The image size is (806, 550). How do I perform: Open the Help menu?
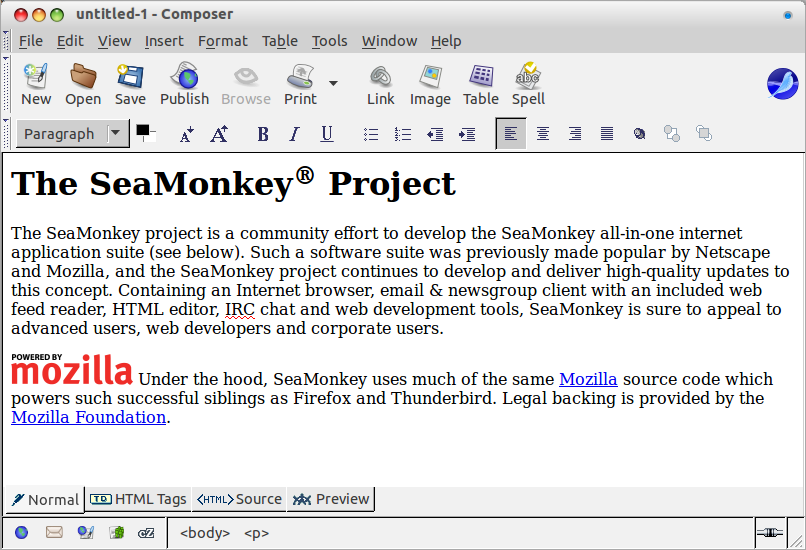point(446,41)
